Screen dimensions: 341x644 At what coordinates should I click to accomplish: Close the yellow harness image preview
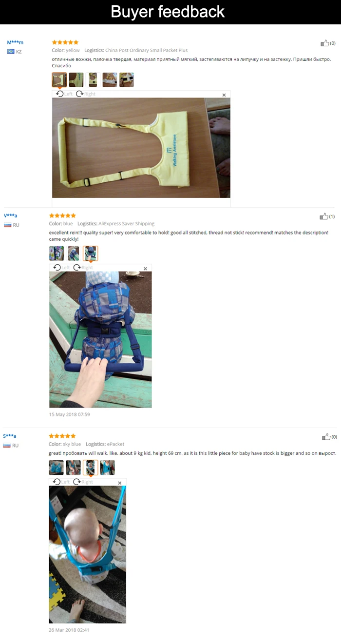point(224,95)
